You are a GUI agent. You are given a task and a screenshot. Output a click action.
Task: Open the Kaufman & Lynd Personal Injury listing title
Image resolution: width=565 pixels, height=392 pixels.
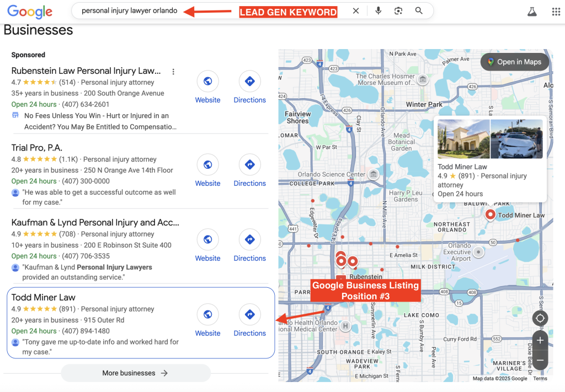click(x=95, y=222)
